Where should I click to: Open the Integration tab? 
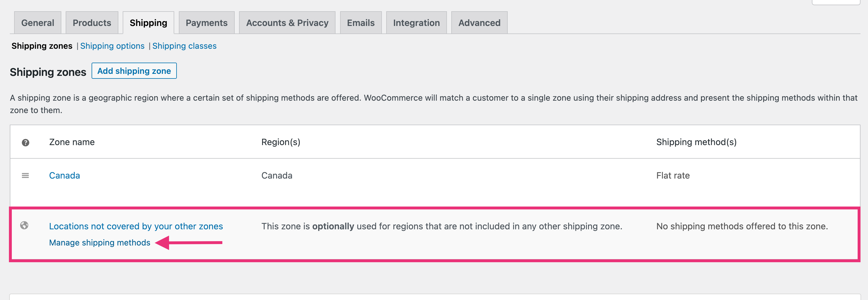416,23
